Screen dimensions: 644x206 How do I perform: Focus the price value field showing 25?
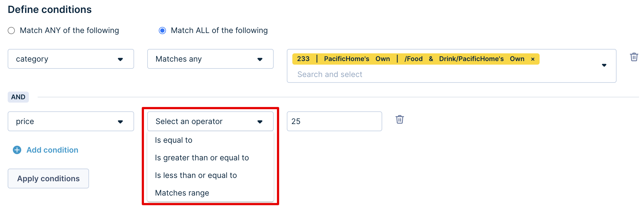click(334, 121)
